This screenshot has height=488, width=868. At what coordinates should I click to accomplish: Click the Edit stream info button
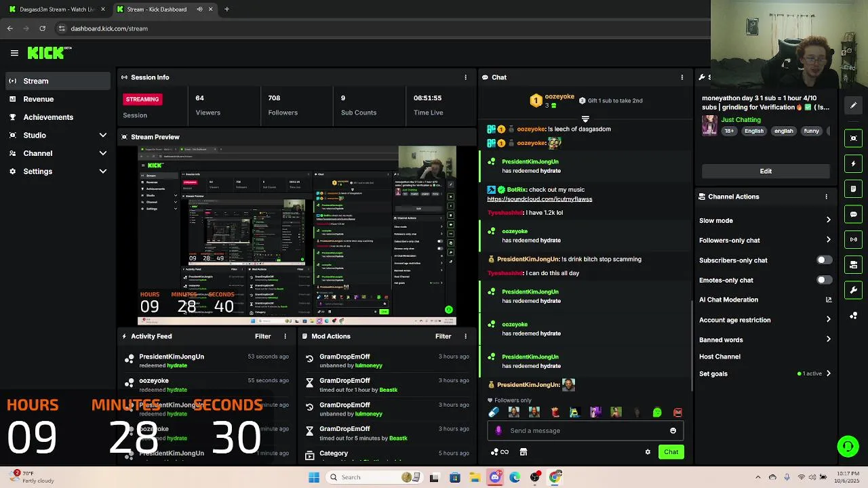tap(766, 171)
